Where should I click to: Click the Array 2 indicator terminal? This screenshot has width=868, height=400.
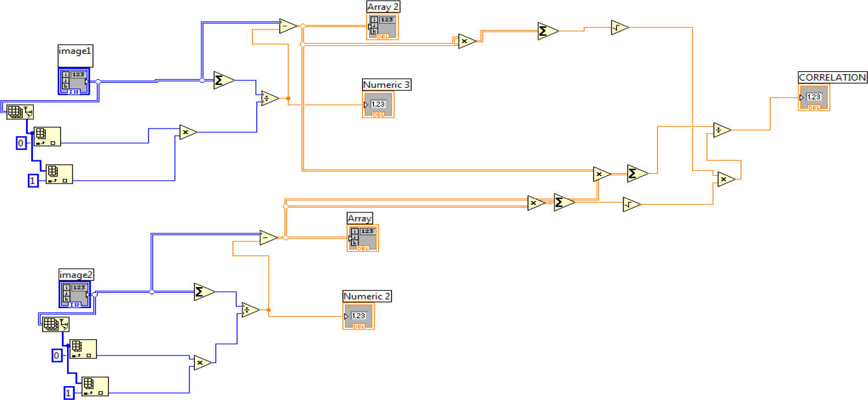pos(382,27)
